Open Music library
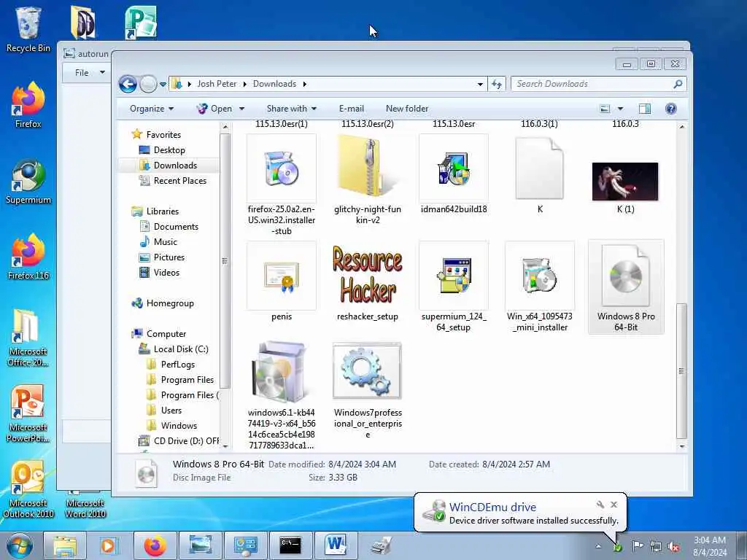 coord(165,242)
